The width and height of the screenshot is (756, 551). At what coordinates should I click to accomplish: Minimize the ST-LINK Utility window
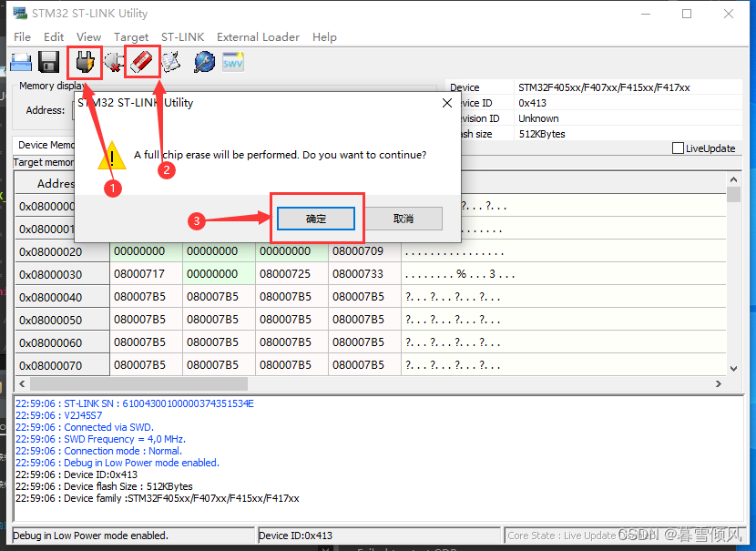tap(646, 14)
